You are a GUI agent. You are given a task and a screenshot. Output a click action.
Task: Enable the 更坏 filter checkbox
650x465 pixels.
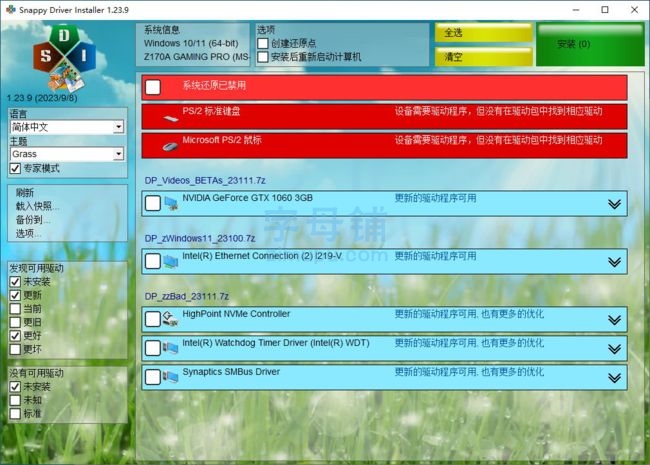click(15, 349)
